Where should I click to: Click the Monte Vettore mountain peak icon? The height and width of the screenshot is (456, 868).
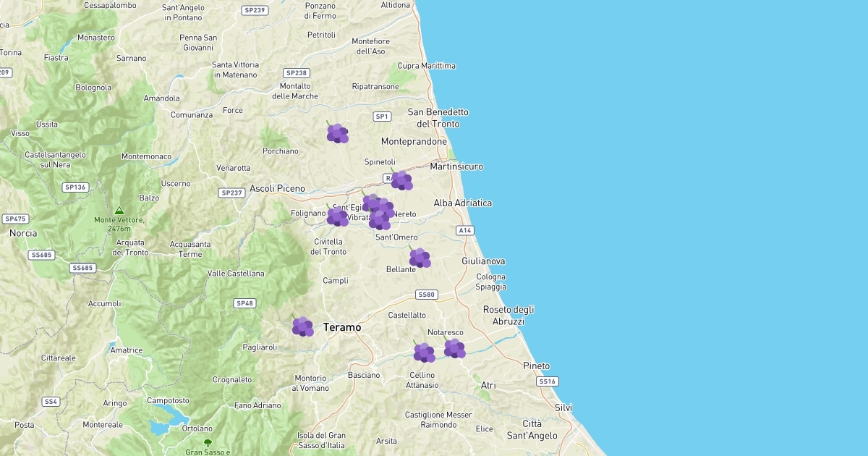(x=119, y=211)
